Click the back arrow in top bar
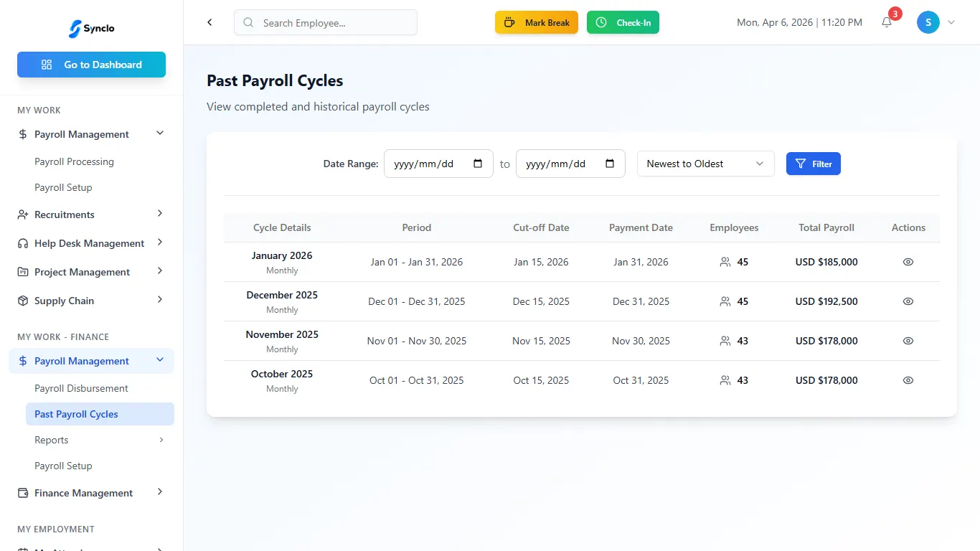The height and width of the screenshot is (551, 980). (x=209, y=22)
